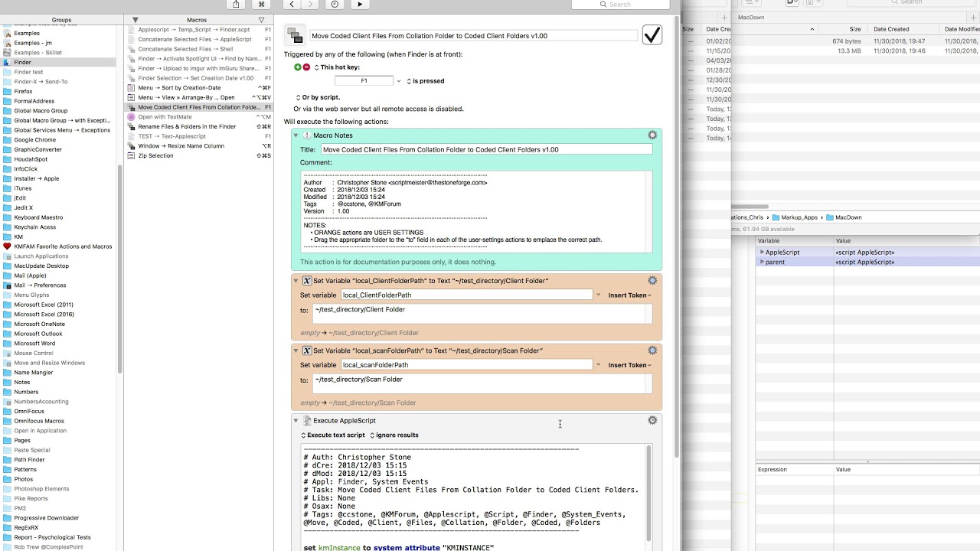Image resolution: width=980 pixels, height=551 pixels.
Task: Click the Macro Notes Title field
Action: (486, 150)
